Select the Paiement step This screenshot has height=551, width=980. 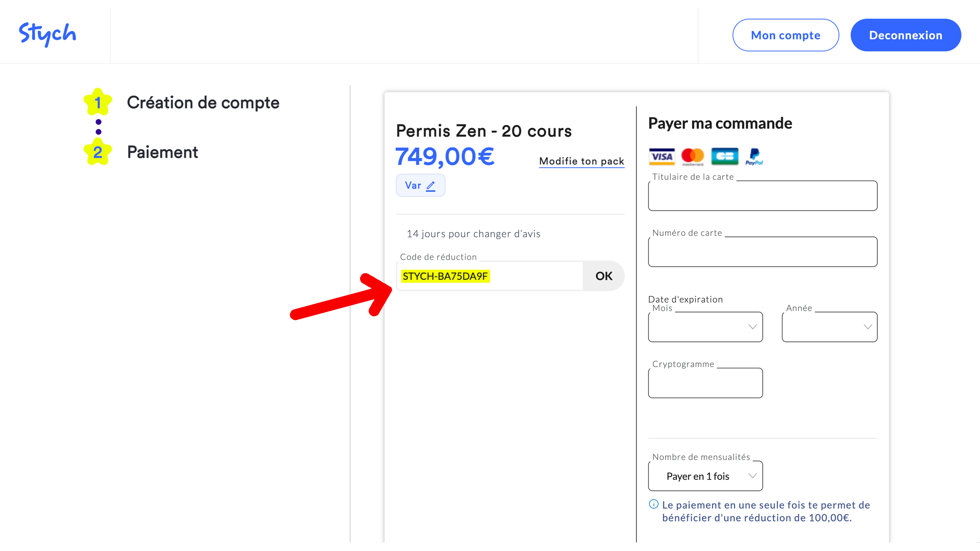pos(162,152)
